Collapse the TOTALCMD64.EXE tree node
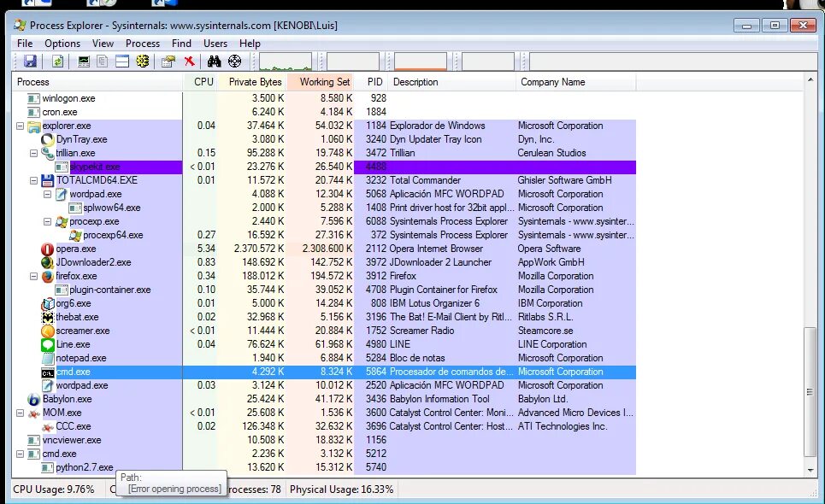The image size is (825, 504). (x=33, y=180)
